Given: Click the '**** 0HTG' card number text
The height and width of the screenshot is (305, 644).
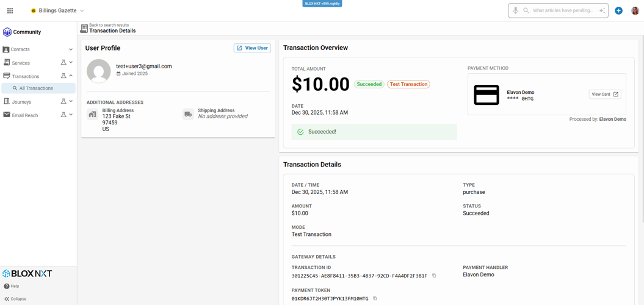Looking at the screenshot, I should click(520, 99).
